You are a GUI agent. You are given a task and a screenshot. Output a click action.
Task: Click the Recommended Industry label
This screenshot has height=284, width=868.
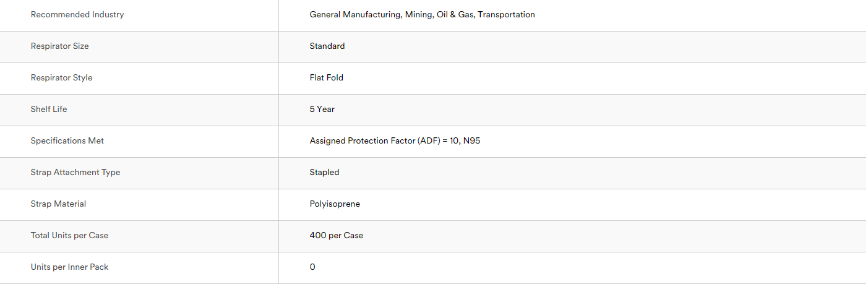[77, 14]
